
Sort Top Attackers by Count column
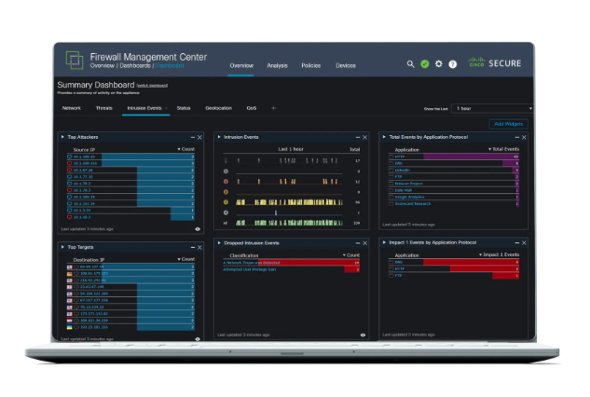pyautogui.click(x=186, y=149)
